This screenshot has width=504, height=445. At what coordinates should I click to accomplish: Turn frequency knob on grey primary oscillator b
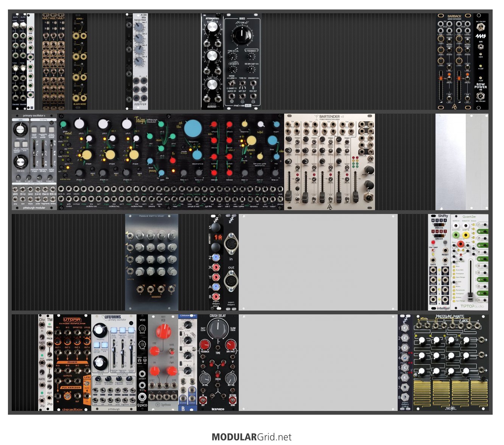pos(20,130)
